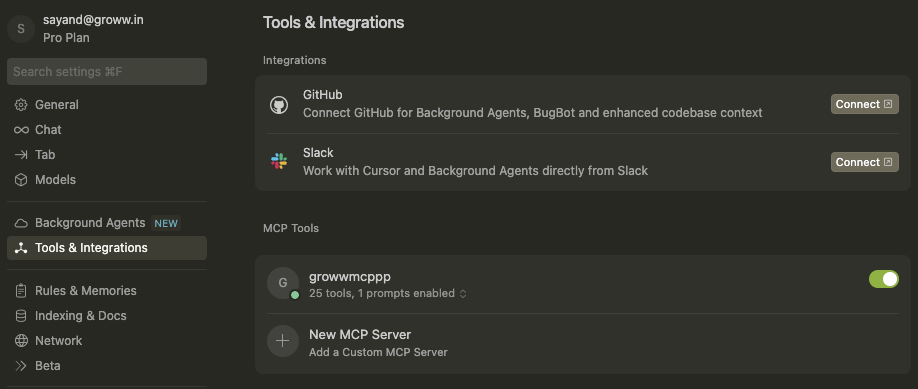Click the Tab arrow icon
Screen dimensions: 918x389
[21, 155]
